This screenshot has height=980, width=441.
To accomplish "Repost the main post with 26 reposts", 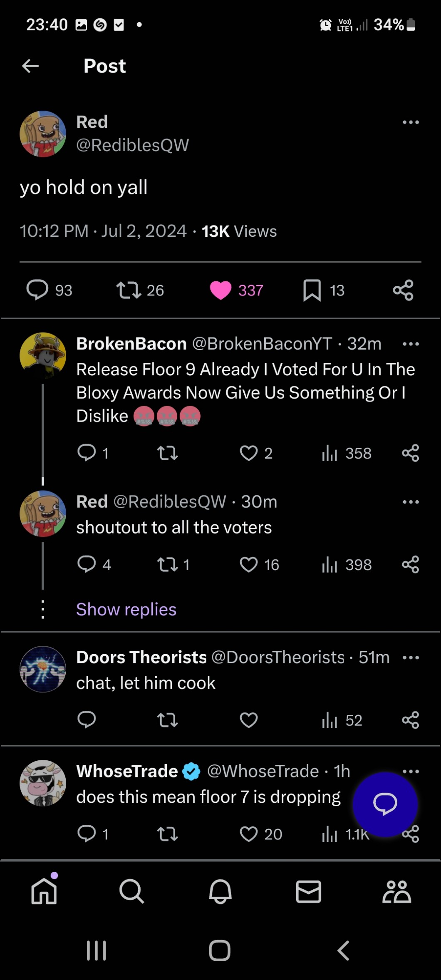I will 129,290.
